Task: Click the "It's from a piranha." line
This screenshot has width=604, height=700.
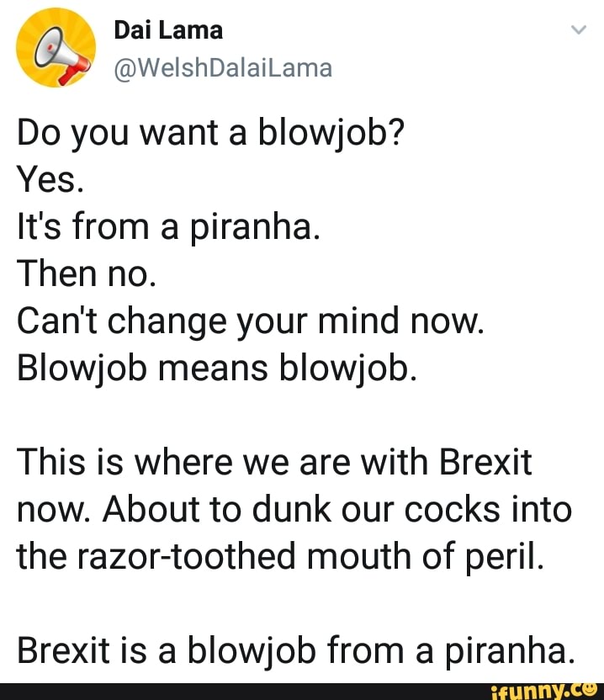Action: [167, 227]
